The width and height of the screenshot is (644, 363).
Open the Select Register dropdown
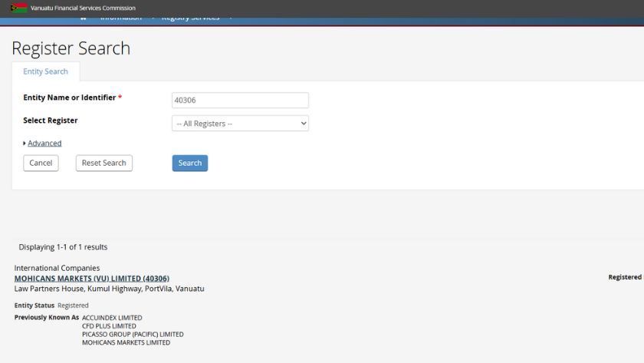point(240,123)
